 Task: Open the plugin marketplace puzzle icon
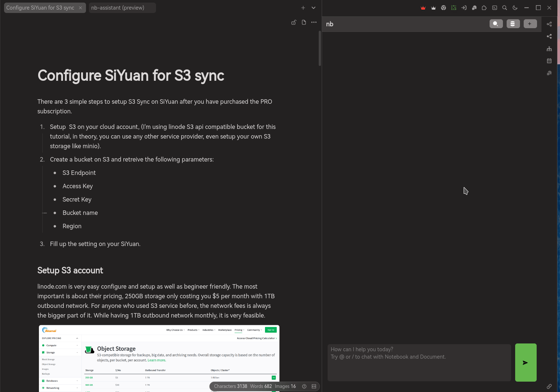coord(484,7)
